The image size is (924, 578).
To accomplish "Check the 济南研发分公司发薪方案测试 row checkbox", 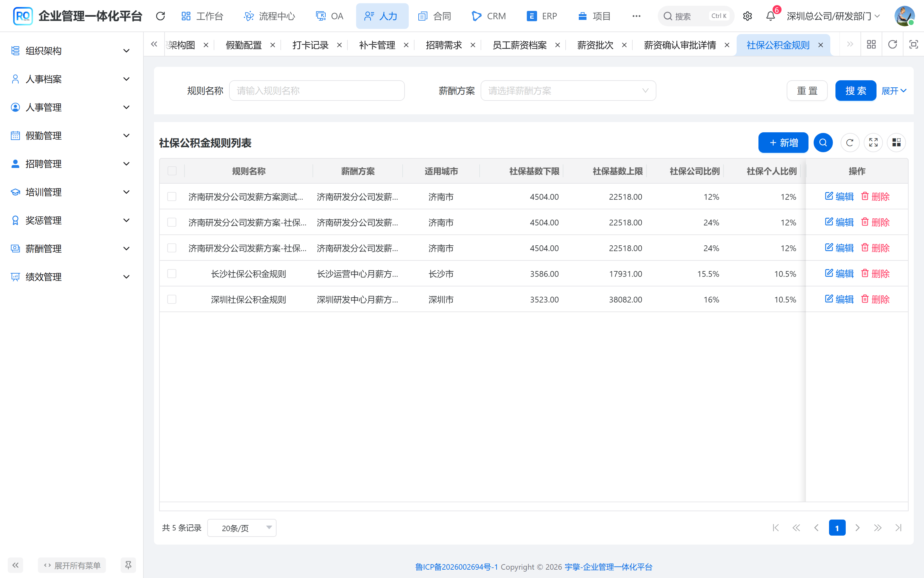I will [x=172, y=197].
